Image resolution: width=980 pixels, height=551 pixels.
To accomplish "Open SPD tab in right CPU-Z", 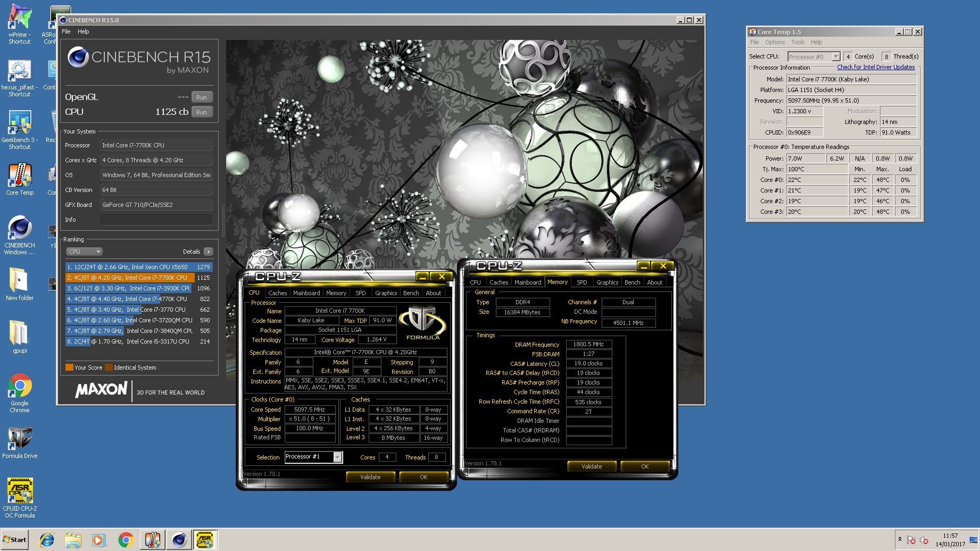I will tap(582, 282).
